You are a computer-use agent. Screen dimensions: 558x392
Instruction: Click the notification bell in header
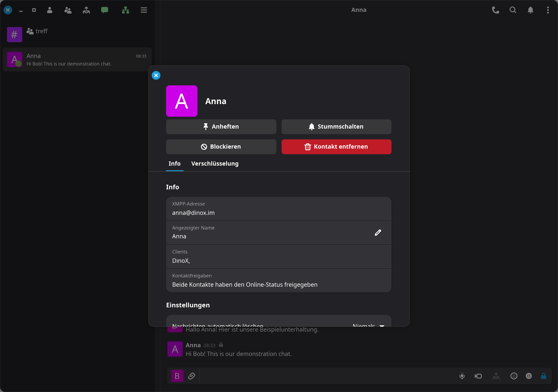coord(530,10)
